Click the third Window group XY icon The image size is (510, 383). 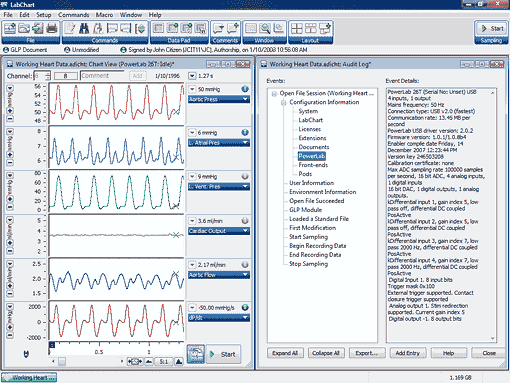point(279,29)
